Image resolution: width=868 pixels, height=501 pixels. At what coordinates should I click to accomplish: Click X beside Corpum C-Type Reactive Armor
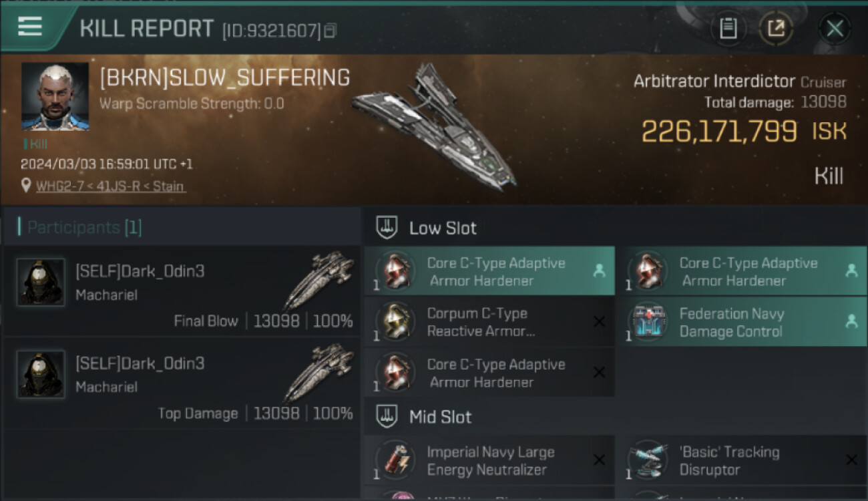click(x=599, y=322)
